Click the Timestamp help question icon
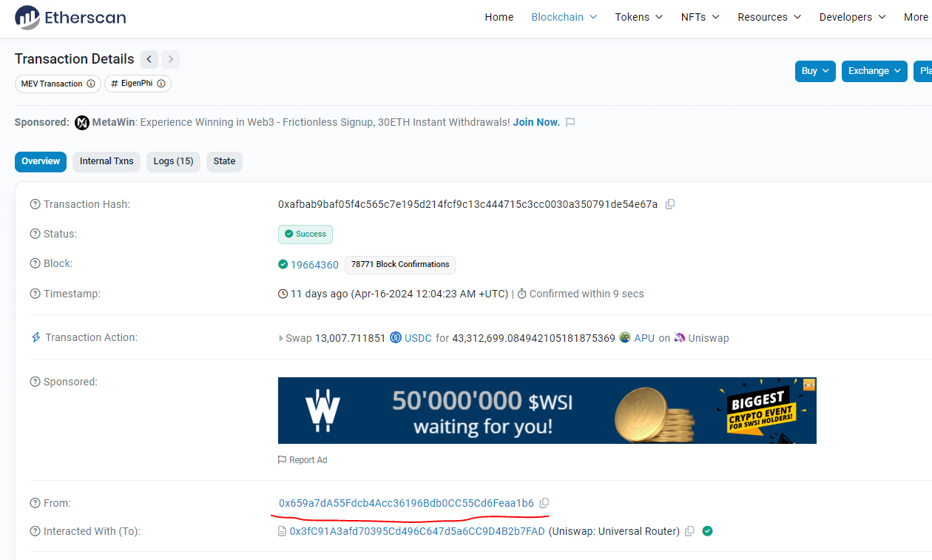 tap(35, 294)
